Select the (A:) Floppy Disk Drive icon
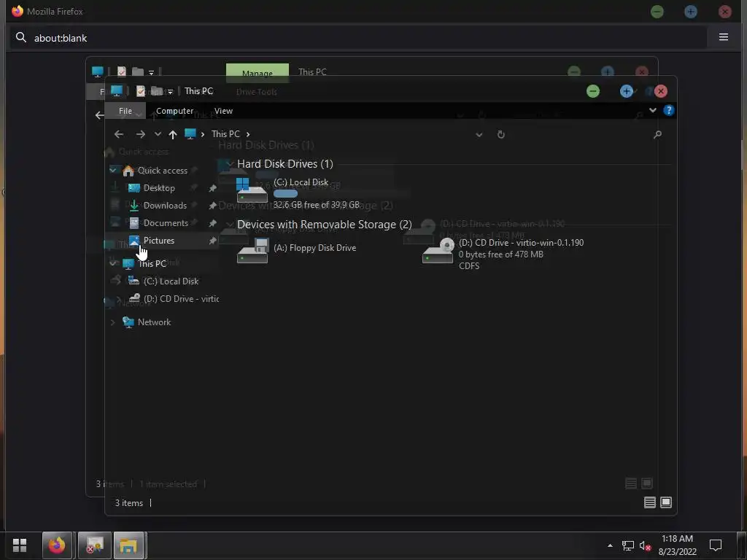The image size is (747, 560). pyautogui.click(x=252, y=251)
